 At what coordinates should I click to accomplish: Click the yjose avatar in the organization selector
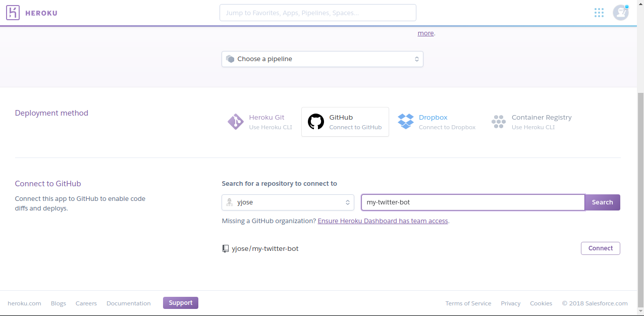(230, 202)
